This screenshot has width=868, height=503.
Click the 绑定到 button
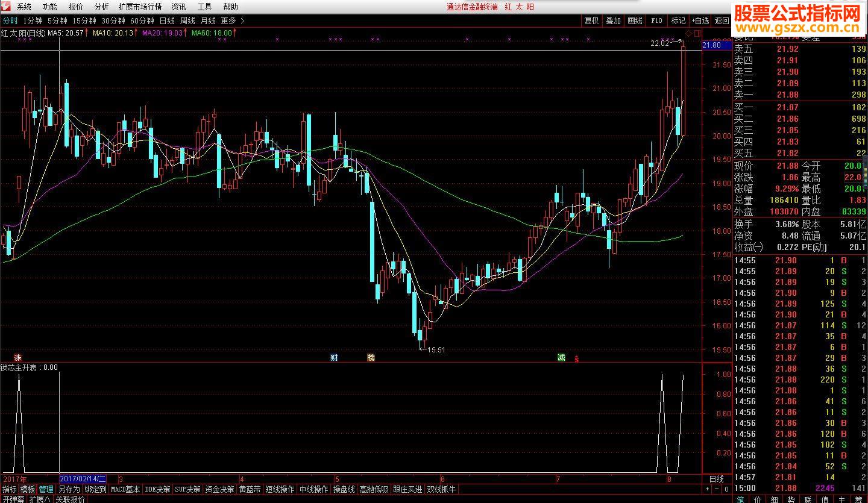coord(95,489)
